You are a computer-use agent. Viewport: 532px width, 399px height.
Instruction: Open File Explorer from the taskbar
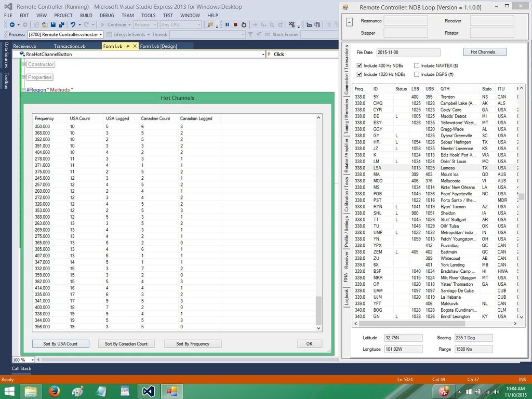click(x=31, y=392)
